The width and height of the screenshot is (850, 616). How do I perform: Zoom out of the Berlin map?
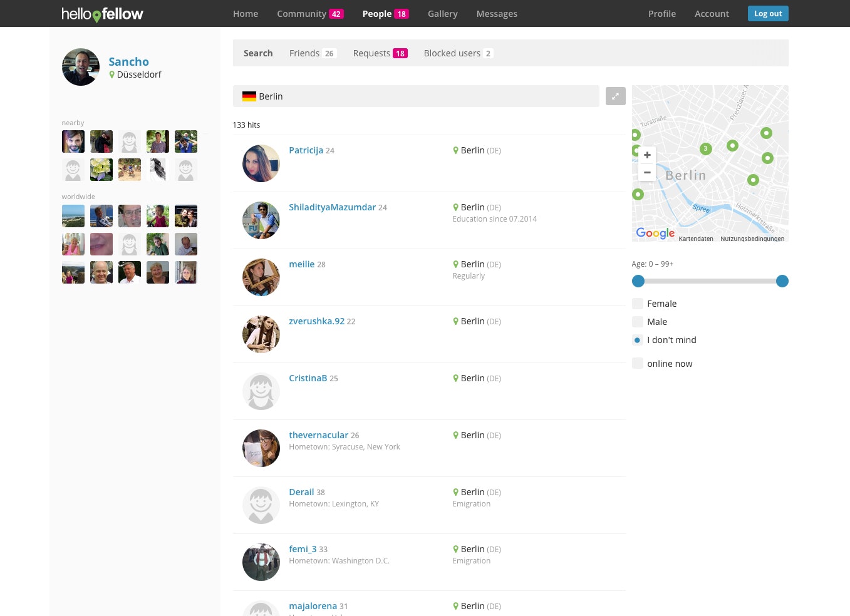click(647, 172)
